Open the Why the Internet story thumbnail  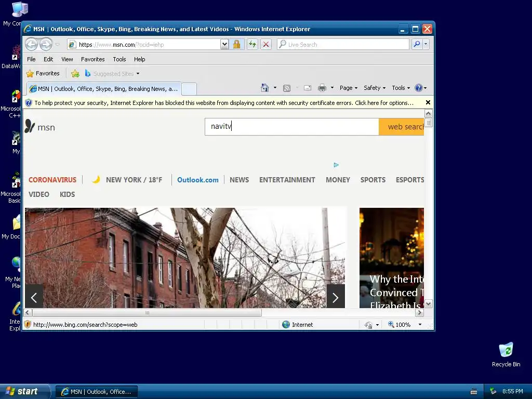tap(392, 258)
